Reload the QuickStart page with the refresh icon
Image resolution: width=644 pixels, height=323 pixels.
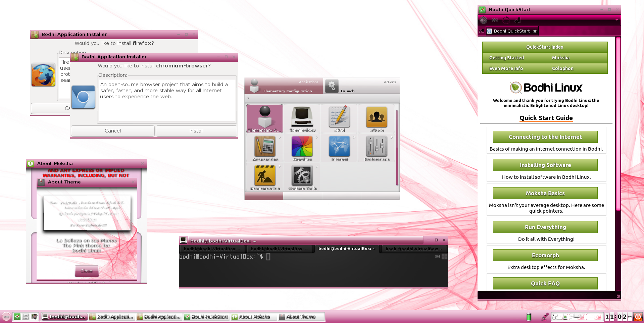[506, 20]
